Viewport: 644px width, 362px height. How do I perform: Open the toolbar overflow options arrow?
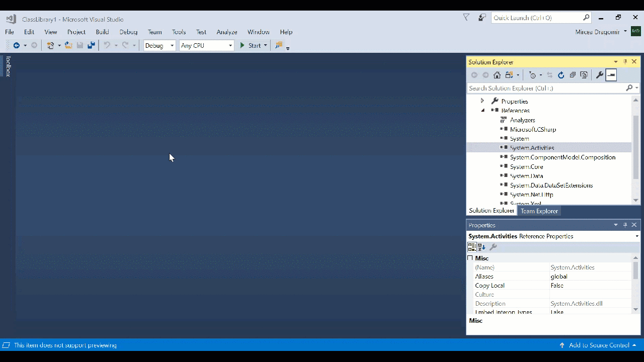point(288,48)
